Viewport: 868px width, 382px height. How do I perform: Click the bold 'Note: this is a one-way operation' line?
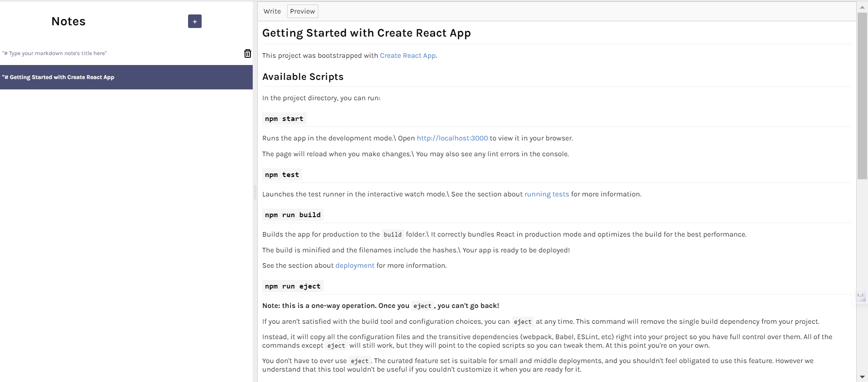tap(381, 306)
